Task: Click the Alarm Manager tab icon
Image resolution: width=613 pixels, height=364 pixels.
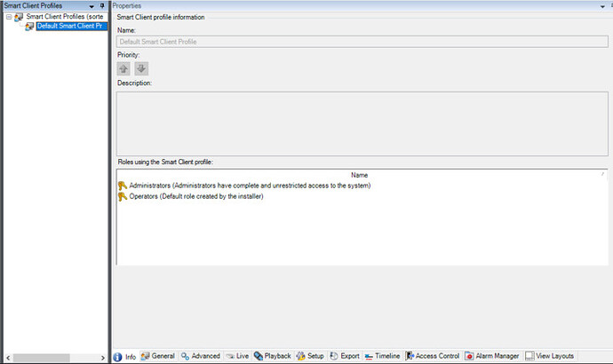Action: click(469, 356)
